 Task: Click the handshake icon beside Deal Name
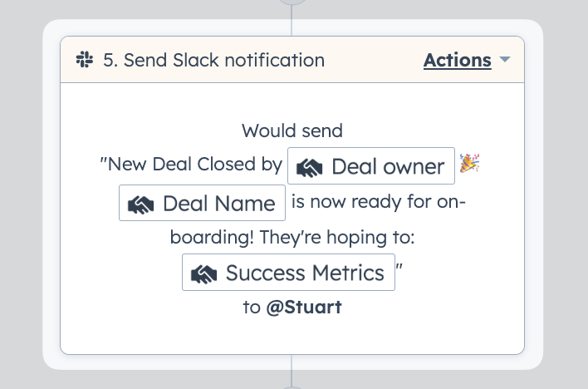(x=140, y=204)
